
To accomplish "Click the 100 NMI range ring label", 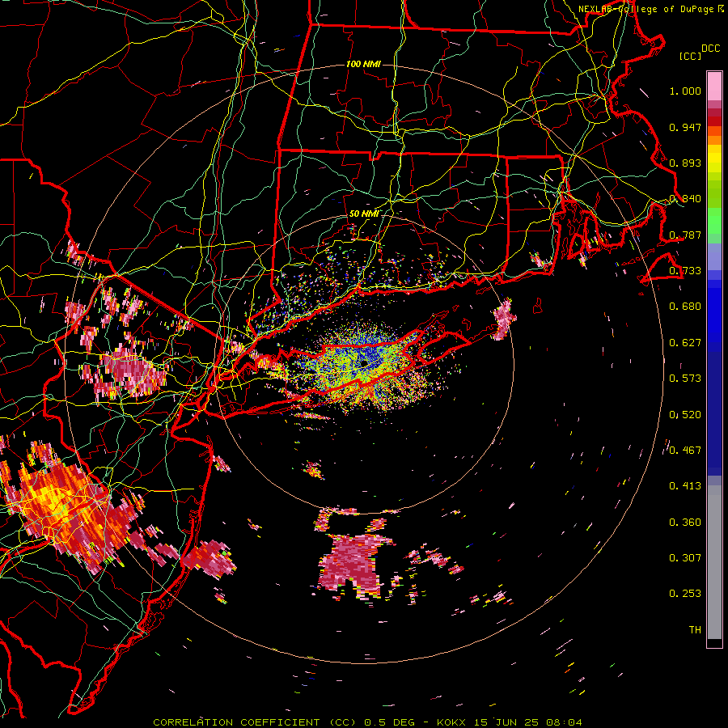I will tap(363, 64).
